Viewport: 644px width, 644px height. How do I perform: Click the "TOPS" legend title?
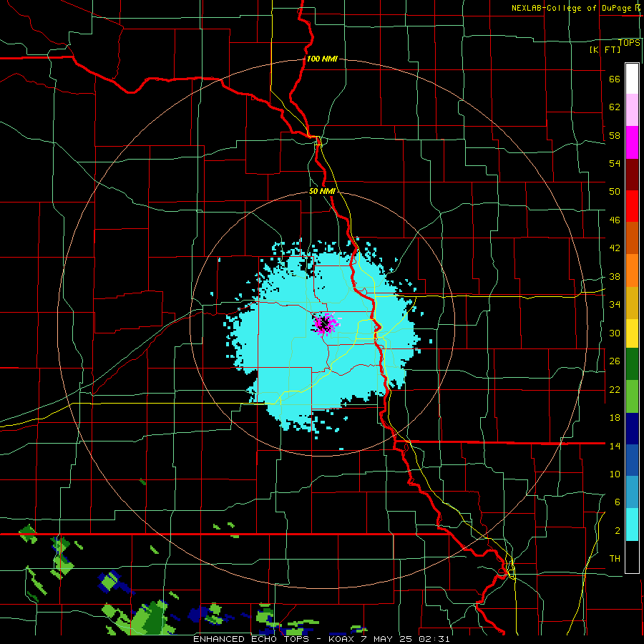tap(629, 42)
